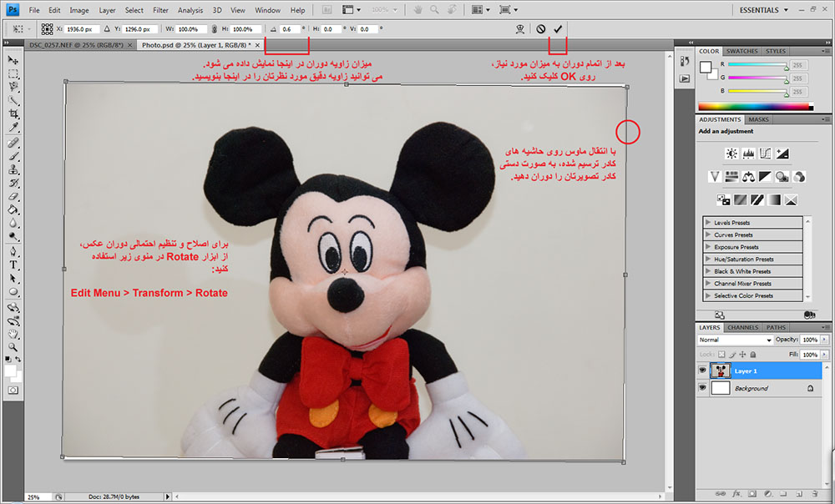835x504 pixels.
Task: Select the Rectangular Marquee tool
Action: pos(13,73)
